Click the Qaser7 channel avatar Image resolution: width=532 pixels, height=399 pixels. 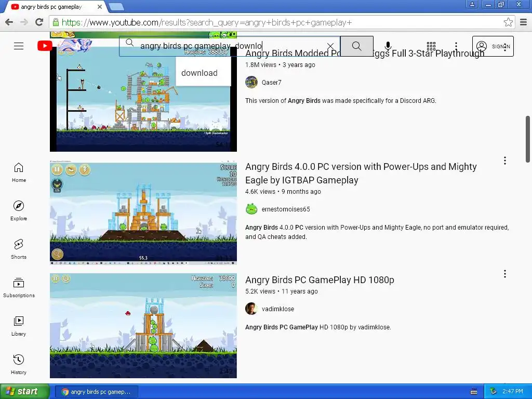251,82
